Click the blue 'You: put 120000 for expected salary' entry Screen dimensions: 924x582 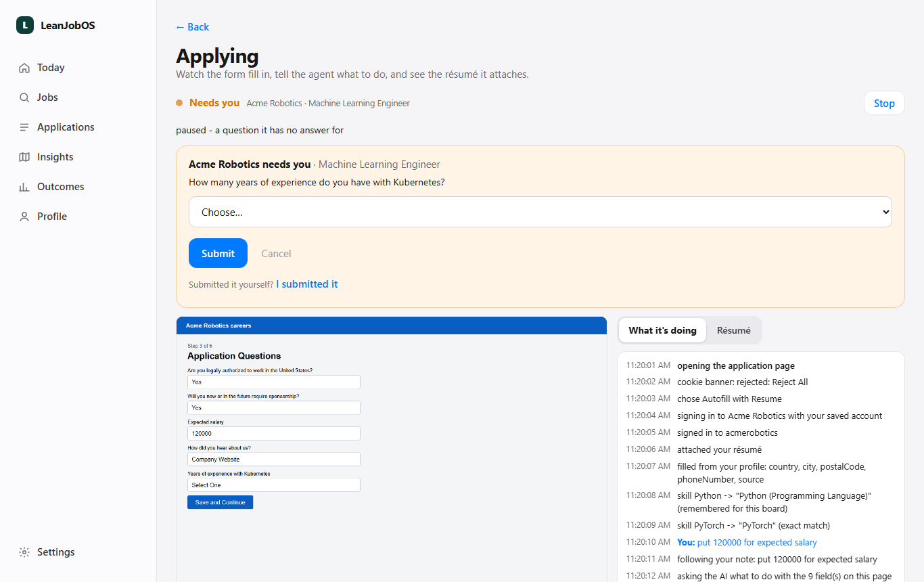click(747, 543)
